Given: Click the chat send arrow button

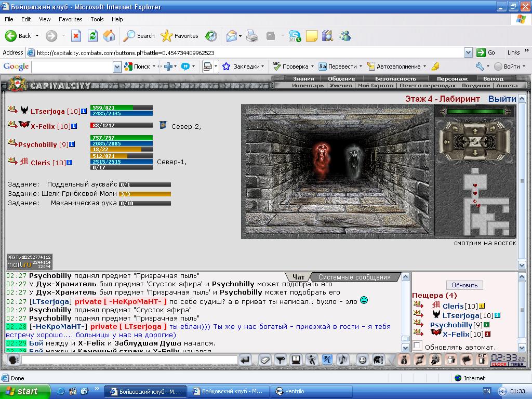Looking at the screenshot, I should (245, 360).
